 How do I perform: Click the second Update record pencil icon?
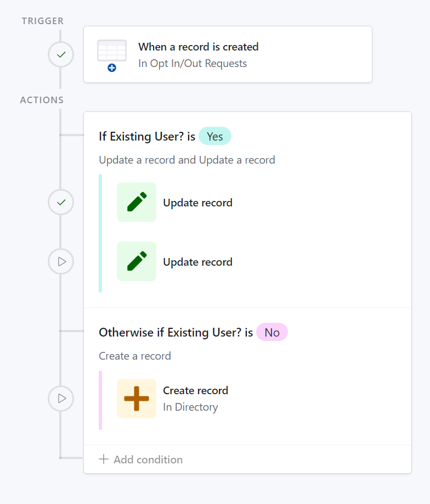click(137, 261)
